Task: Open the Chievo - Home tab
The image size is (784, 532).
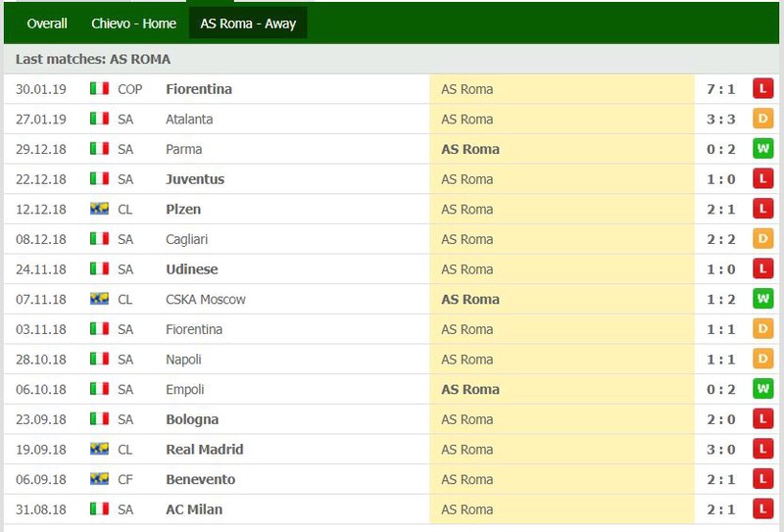Action: pyautogui.click(x=133, y=24)
